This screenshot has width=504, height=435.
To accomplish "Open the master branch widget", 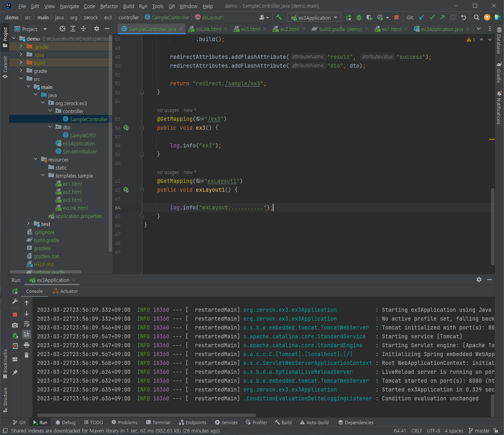I will 479,431.
